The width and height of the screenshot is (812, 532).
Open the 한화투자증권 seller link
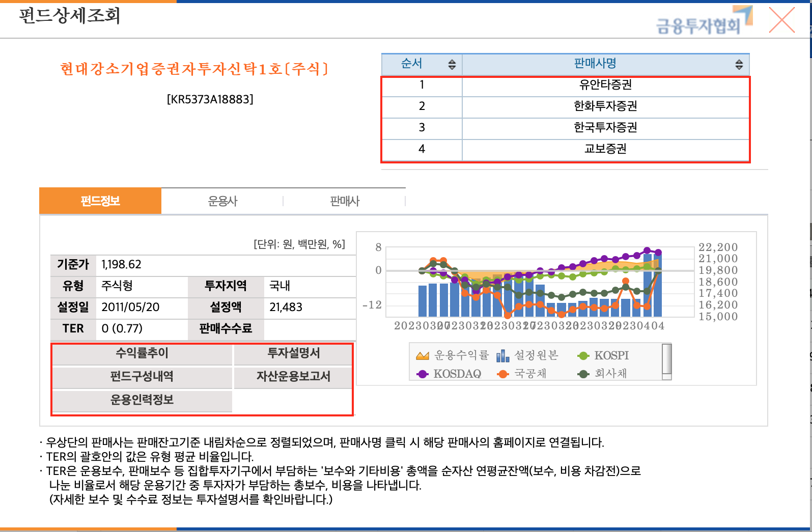605,106
